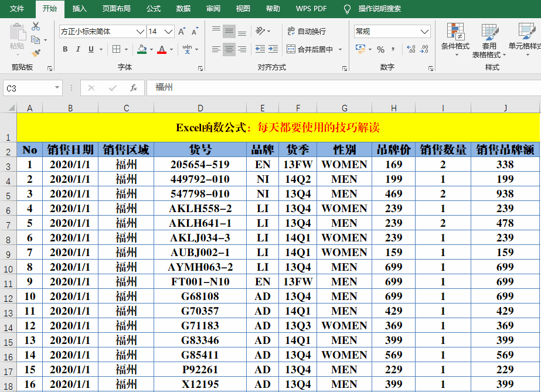Expand the font name dropdown
The image size is (541, 392).
tap(140, 32)
